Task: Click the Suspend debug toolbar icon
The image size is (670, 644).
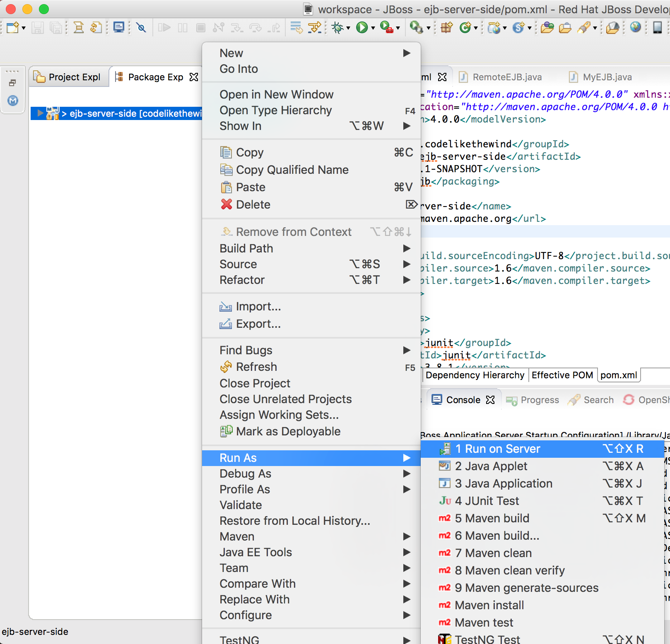Action: point(183,28)
